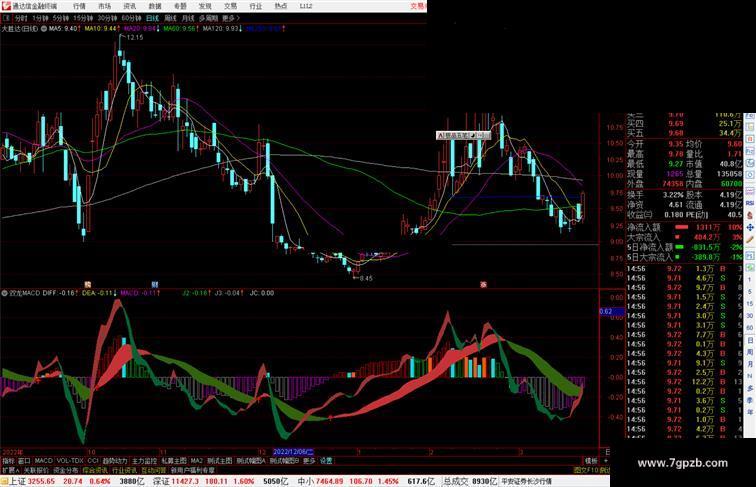Open the 关联报价 tab

[36, 470]
